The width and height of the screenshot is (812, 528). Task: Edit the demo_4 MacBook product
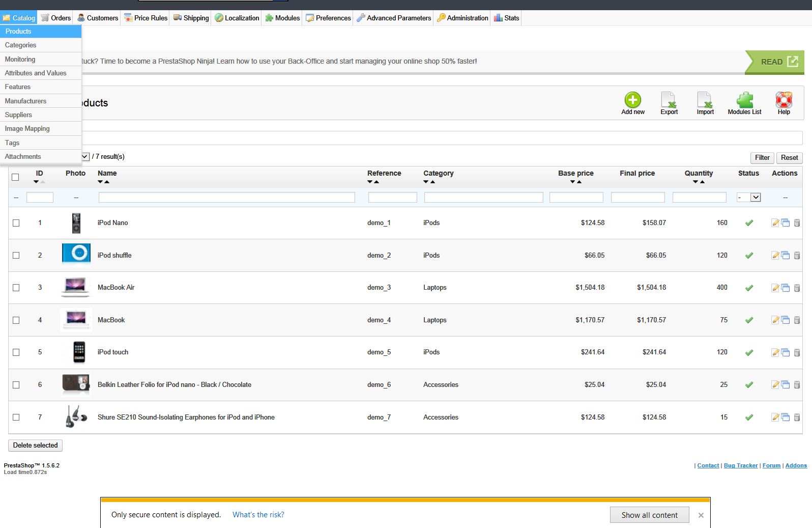pos(775,320)
